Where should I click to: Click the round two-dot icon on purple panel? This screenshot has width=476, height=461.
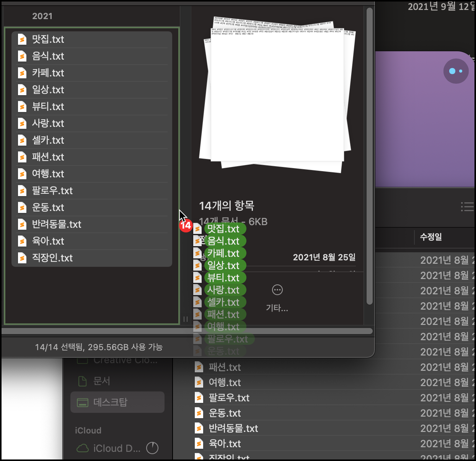456,71
